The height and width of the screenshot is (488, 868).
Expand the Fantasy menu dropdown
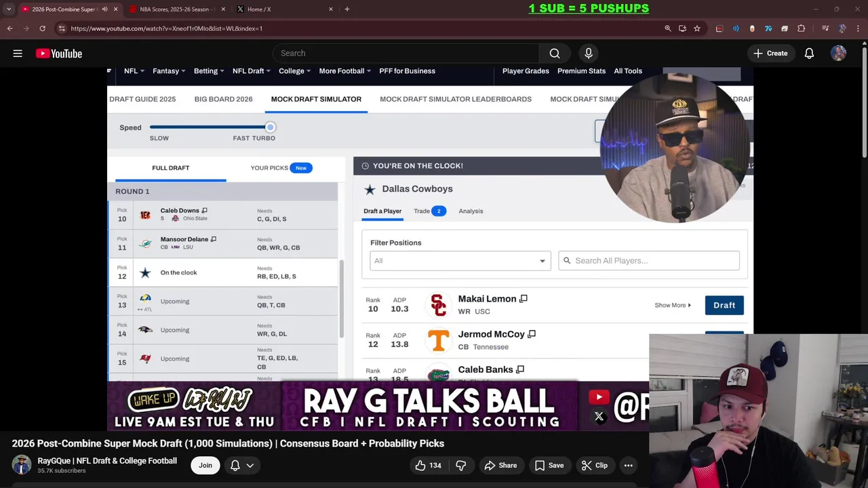coord(169,71)
